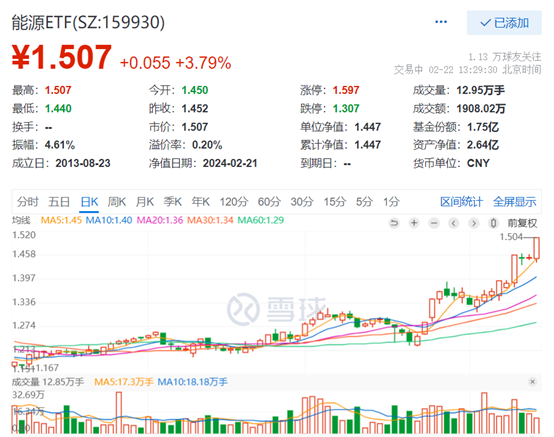554x437 pixels.
Task: Select the 年K chart tab
Action: 201,202
